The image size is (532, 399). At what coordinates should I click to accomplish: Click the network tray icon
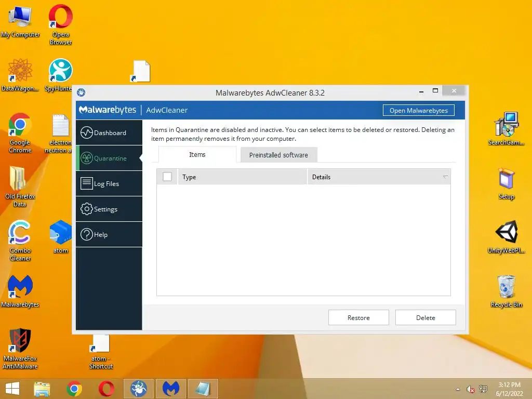click(483, 389)
